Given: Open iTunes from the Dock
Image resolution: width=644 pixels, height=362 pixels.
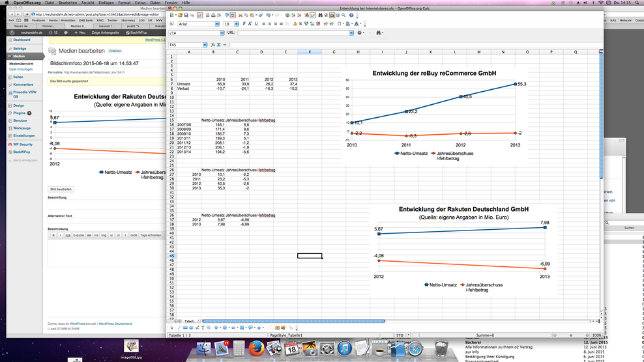Looking at the screenshot, I should coord(344,349).
